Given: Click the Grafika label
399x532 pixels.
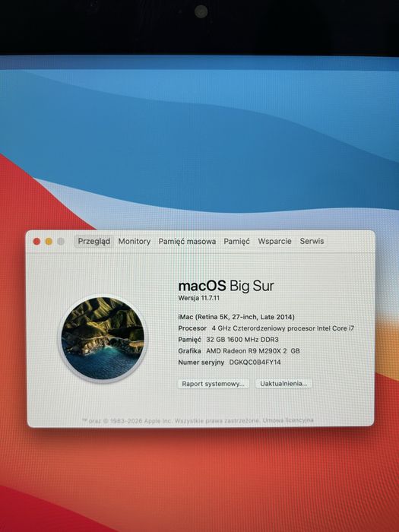Looking at the screenshot, I should [x=189, y=351].
